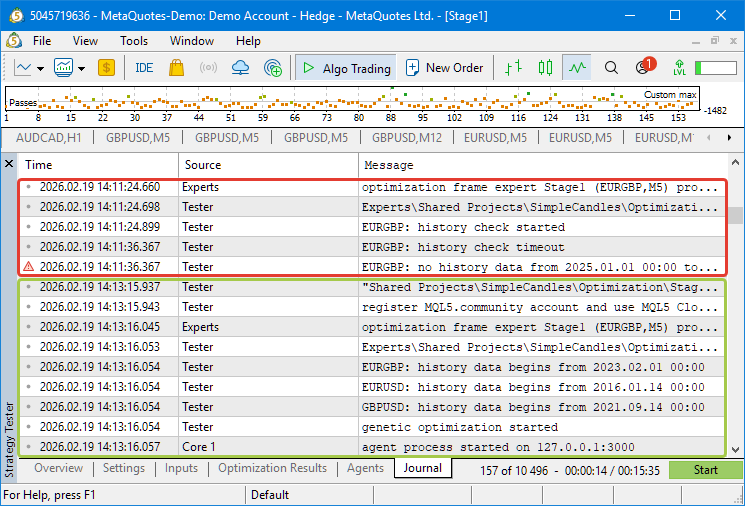Open the Tools menu
Image resolution: width=745 pixels, height=506 pixels.
pos(134,41)
